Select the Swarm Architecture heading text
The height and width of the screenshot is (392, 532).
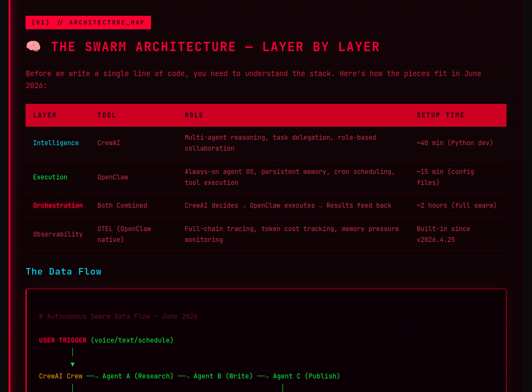coord(215,47)
